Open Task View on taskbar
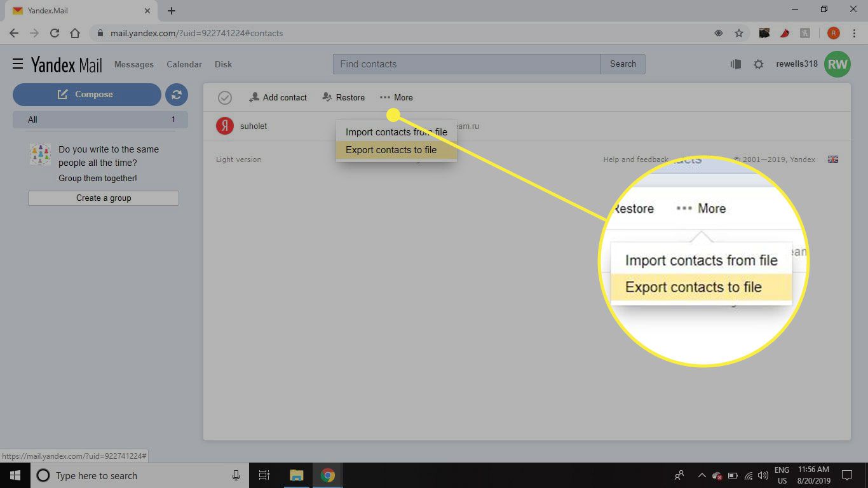Screen dimensions: 868x488 [264, 475]
